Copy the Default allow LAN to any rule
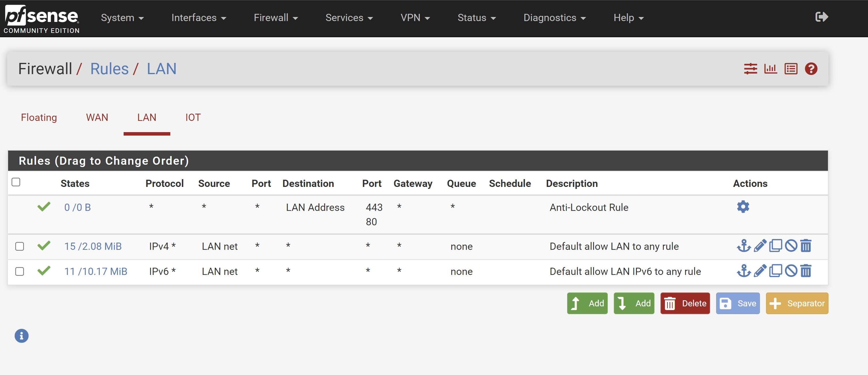Screen dimensions: 868x375 775,246
